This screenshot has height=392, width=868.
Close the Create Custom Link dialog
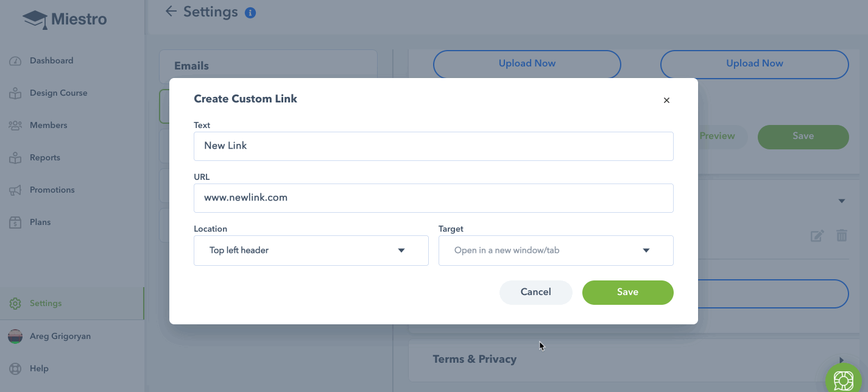(666, 101)
